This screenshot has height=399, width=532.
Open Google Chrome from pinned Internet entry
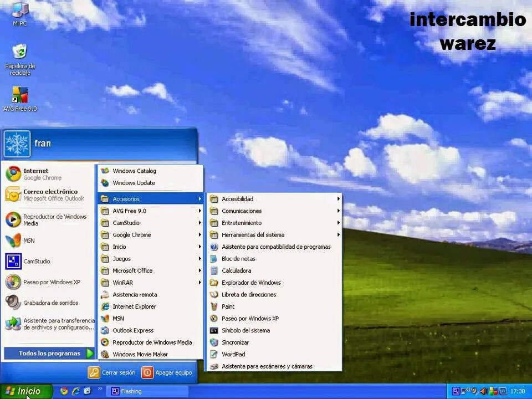coord(48,174)
